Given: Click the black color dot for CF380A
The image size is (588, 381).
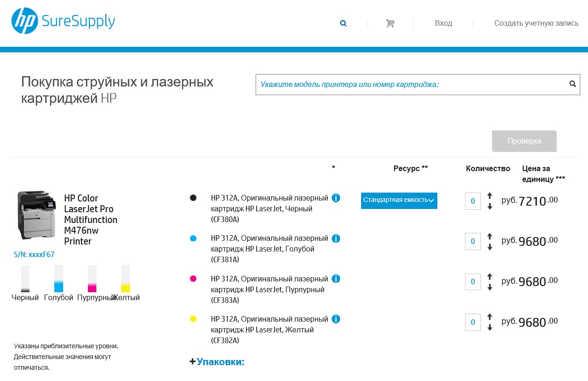Looking at the screenshot, I should (x=193, y=198).
